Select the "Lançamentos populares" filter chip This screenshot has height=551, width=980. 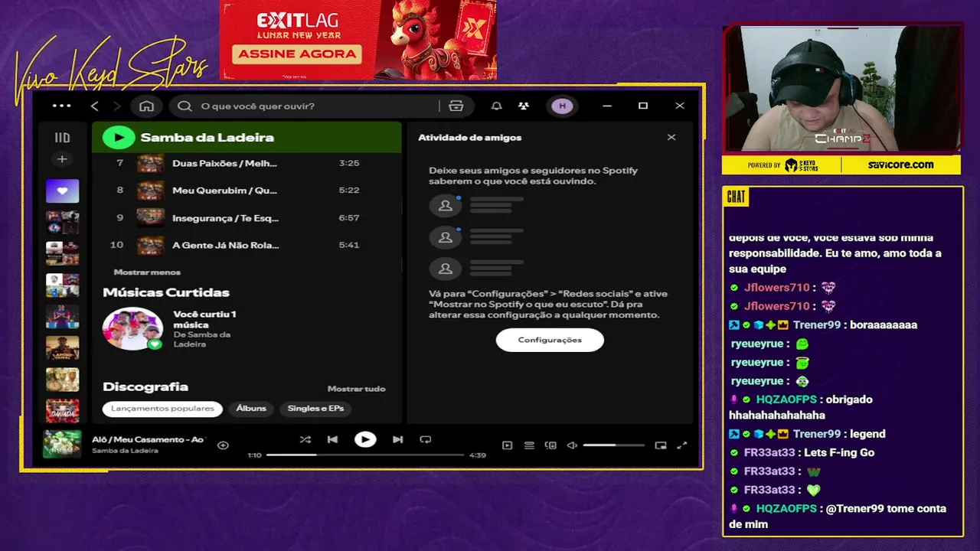162,409
